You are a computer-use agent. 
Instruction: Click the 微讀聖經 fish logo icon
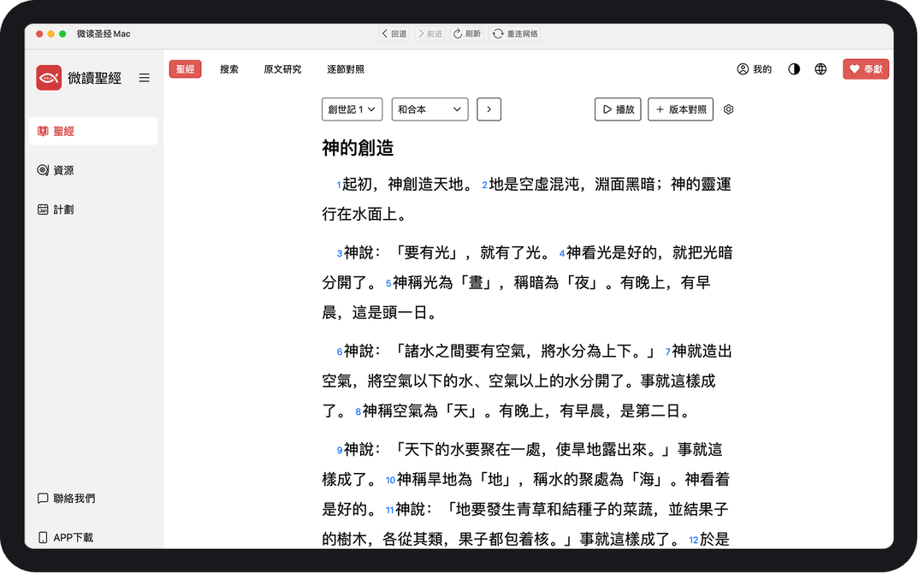click(x=50, y=77)
